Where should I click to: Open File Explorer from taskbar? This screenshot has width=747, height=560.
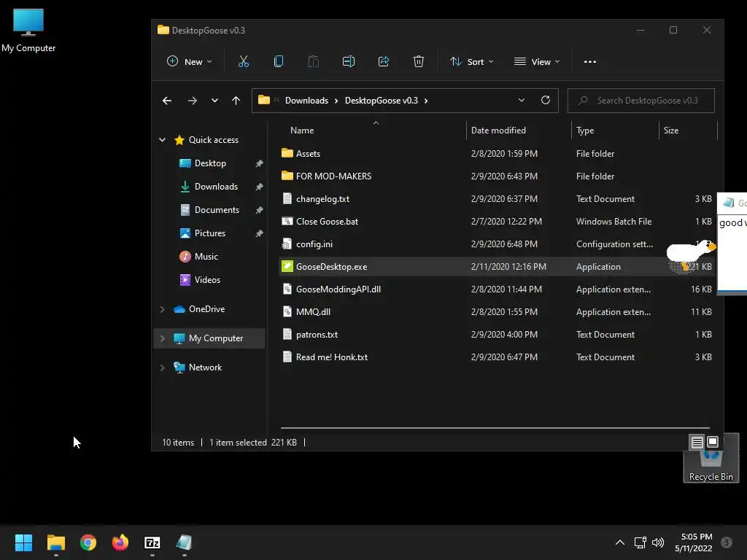point(55,542)
